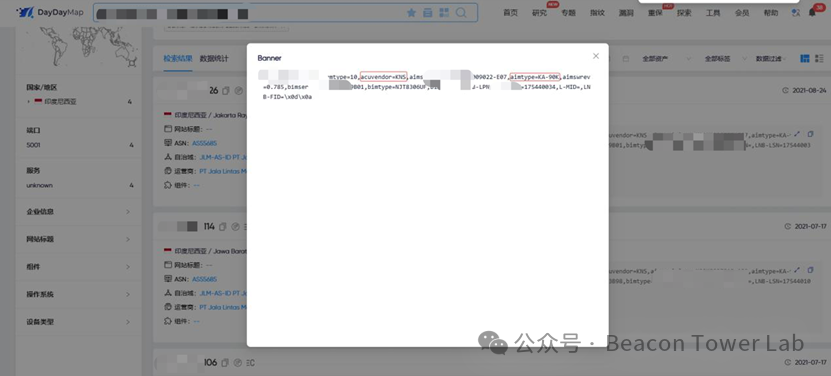
Task: Click 'acuvendor=KNS' in the banner text
Action: click(x=383, y=77)
